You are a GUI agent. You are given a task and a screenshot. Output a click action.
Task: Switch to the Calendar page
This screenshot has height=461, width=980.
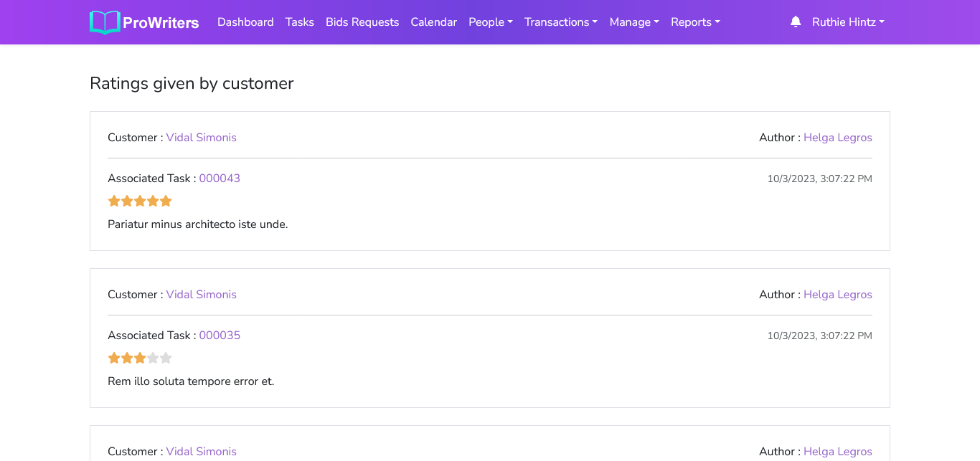(433, 22)
